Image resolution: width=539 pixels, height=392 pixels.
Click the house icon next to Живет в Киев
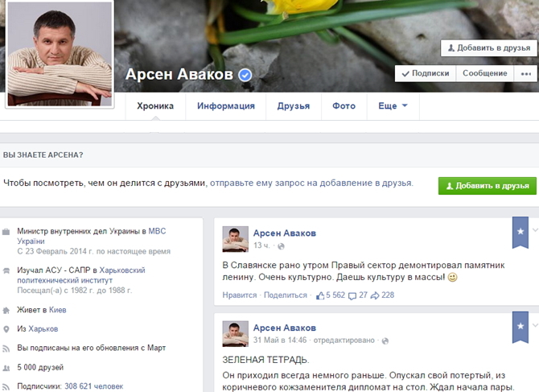6,311
